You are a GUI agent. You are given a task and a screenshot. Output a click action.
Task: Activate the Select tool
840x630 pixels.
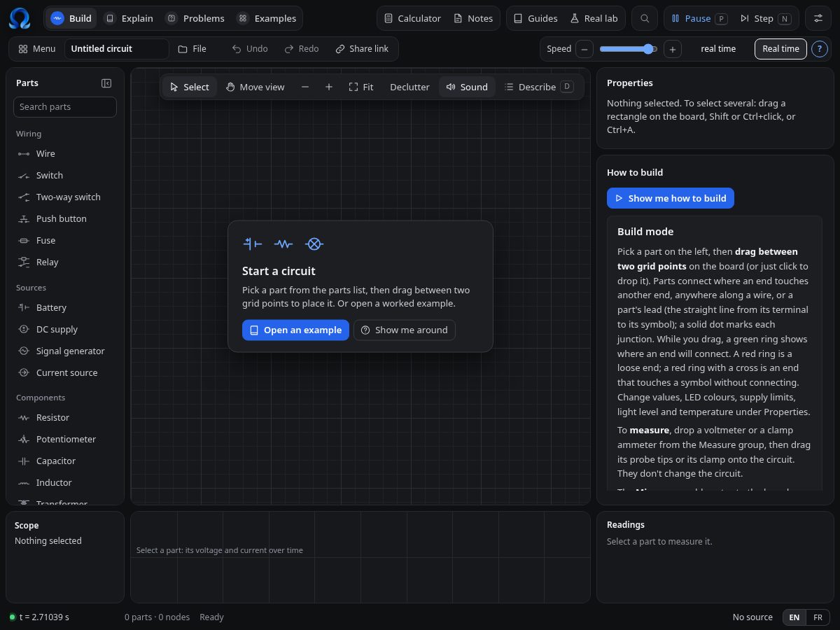190,87
